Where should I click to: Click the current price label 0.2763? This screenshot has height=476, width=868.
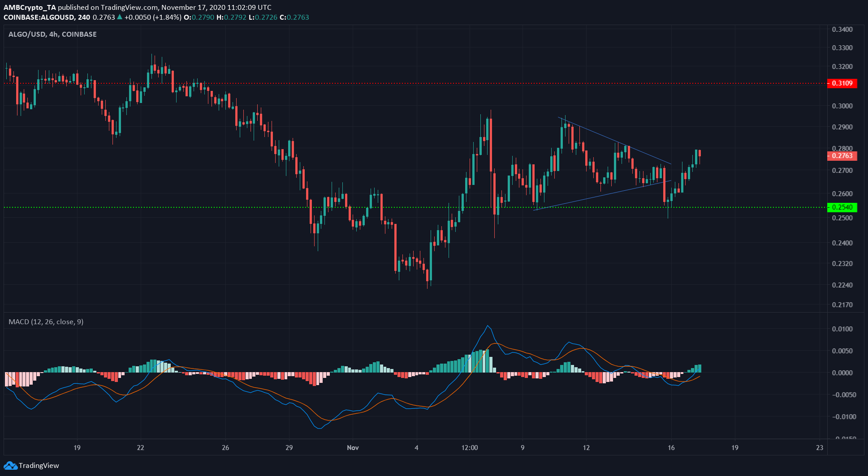tap(842, 156)
